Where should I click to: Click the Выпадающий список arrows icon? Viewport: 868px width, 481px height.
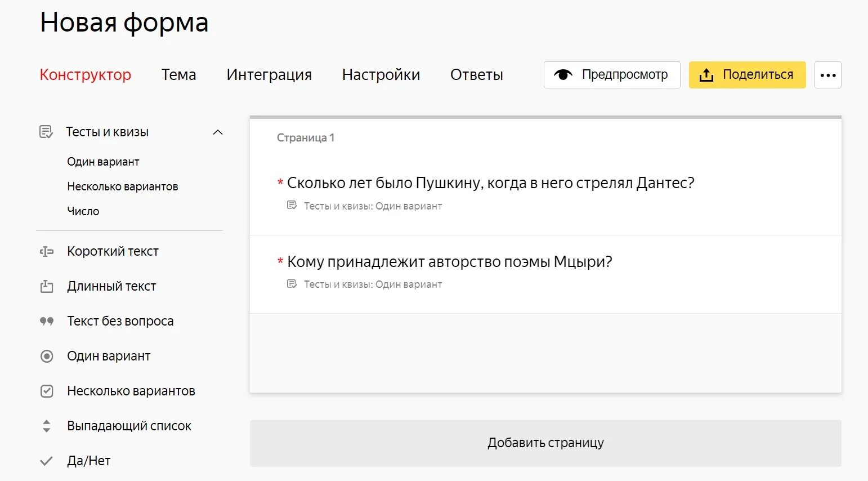47,426
